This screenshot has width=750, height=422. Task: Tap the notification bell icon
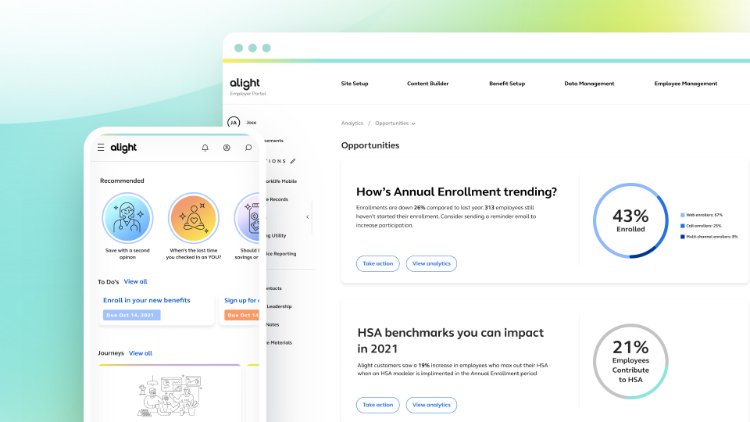205,148
